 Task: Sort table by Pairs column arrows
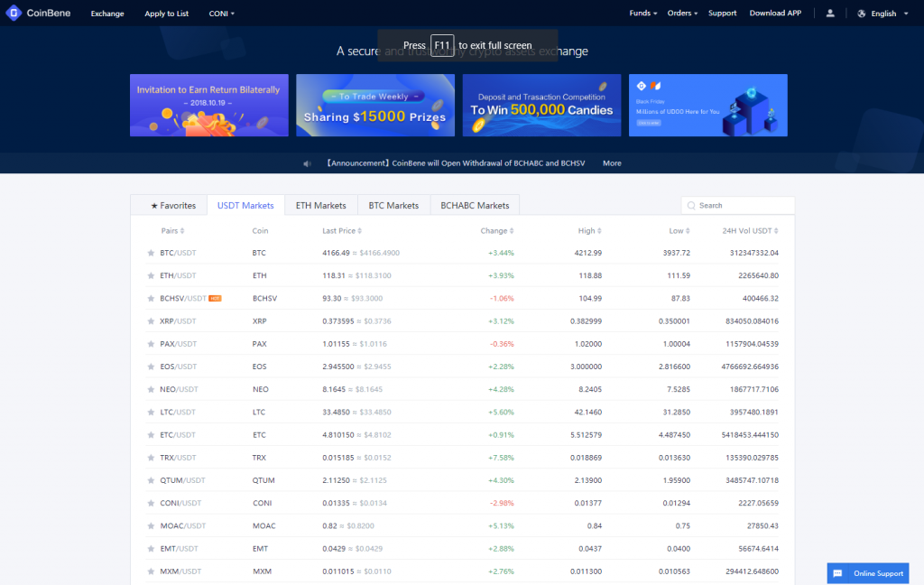point(182,231)
